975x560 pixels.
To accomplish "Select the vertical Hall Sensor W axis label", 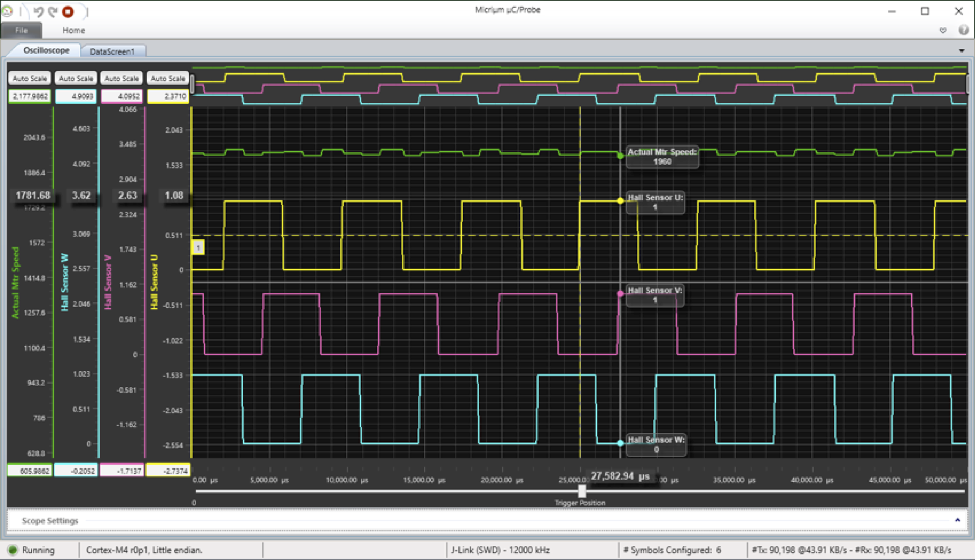I will click(65, 282).
